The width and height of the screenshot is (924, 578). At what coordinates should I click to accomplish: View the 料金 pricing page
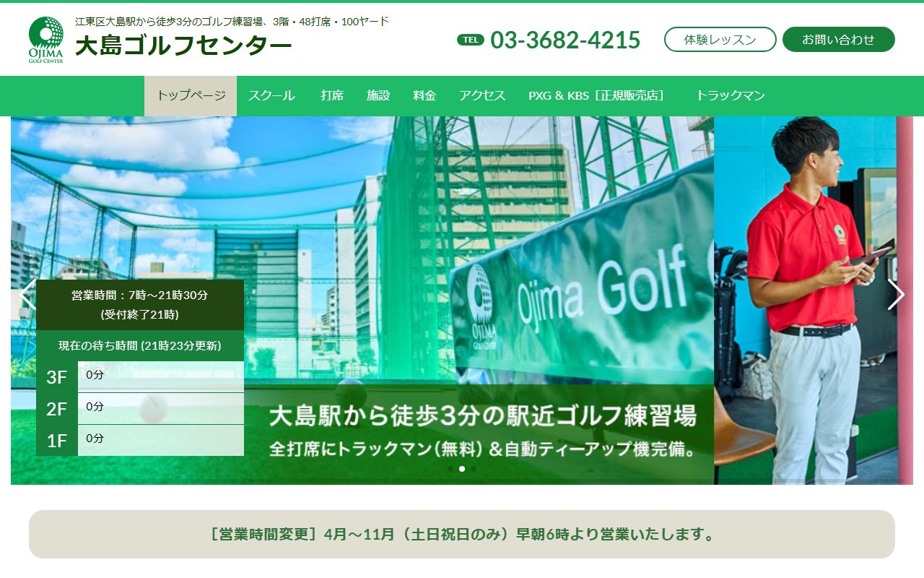424,95
